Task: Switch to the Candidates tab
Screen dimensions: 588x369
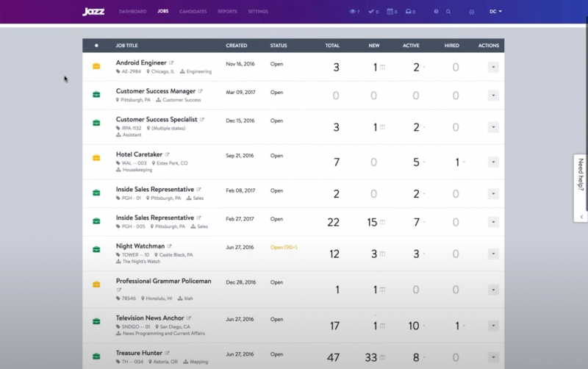Action: pyautogui.click(x=193, y=12)
